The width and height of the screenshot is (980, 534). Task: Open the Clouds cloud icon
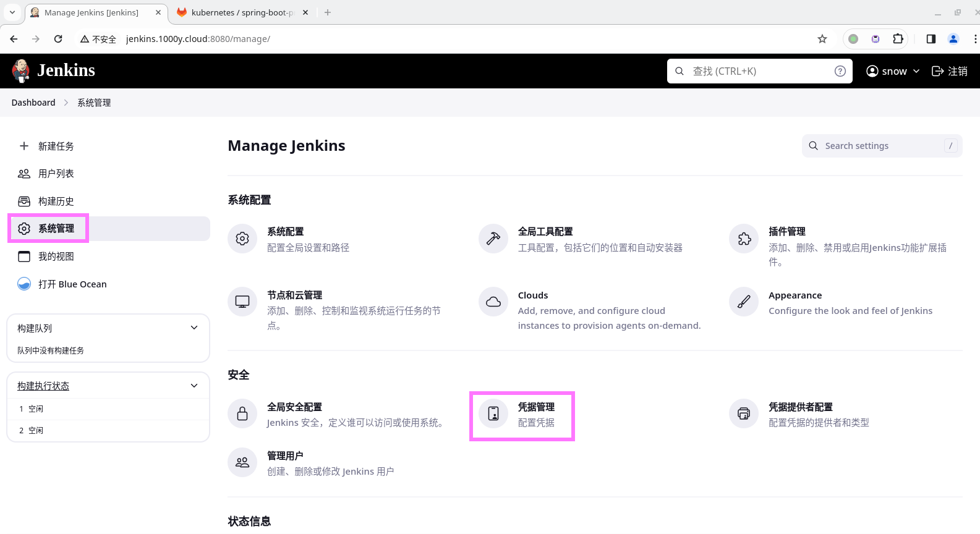[493, 302]
